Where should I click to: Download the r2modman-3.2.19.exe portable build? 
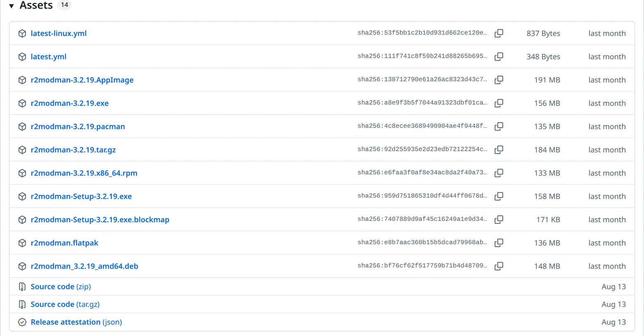point(70,103)
